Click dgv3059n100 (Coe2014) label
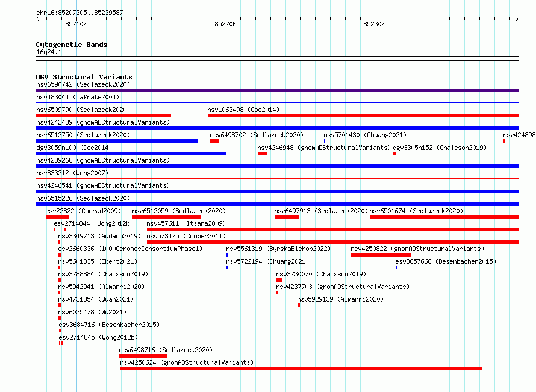The height and width of the screenshot is (392, 536). point(74,148)
